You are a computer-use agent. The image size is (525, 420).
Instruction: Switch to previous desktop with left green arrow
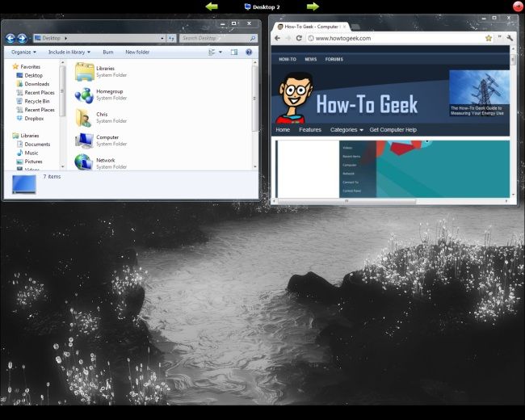tap(212, 6)
